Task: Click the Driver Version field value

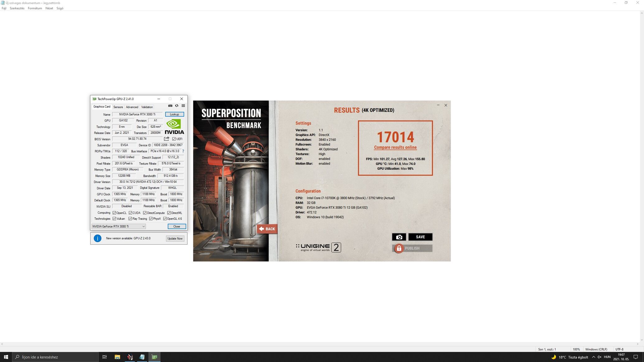Action: click(148, 182)
